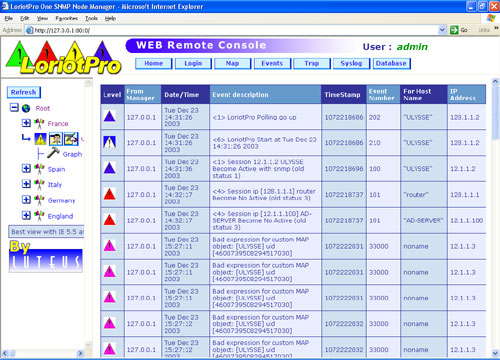The width and height of the screenshot is (500, 360).
Task: Open the Edit menu
Action: [x=25, y=18]
